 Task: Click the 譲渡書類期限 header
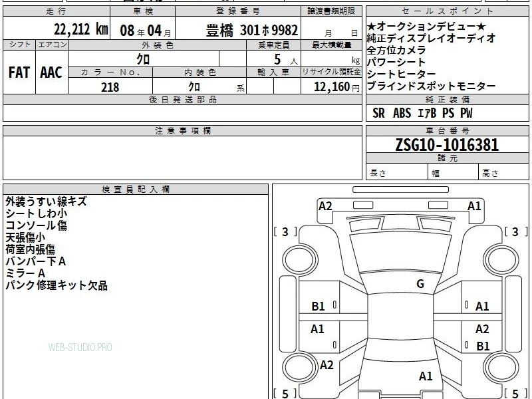pyautogui.click(x=331, y=11)
